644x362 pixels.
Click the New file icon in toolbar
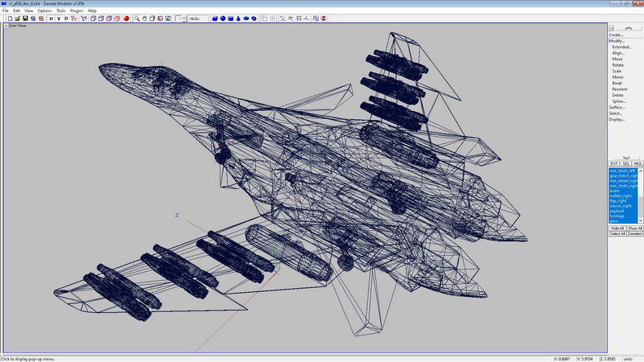pyautogui.click(x=9, y=19)
